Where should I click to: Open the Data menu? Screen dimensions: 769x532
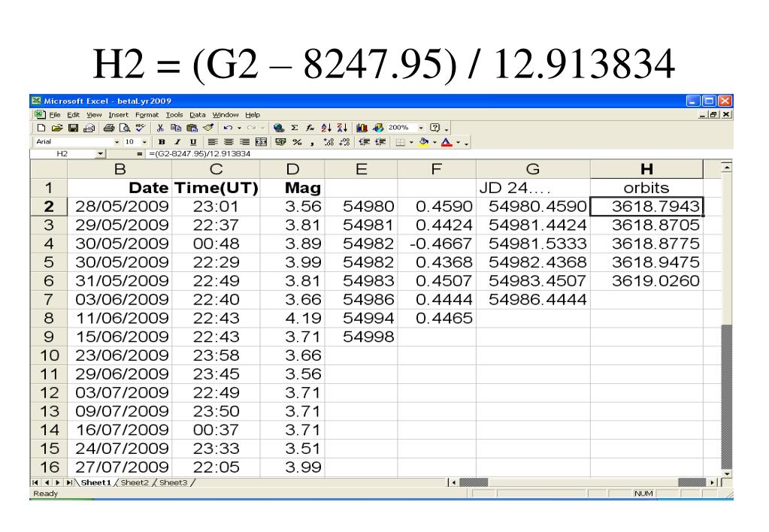[x=198, y=115]
